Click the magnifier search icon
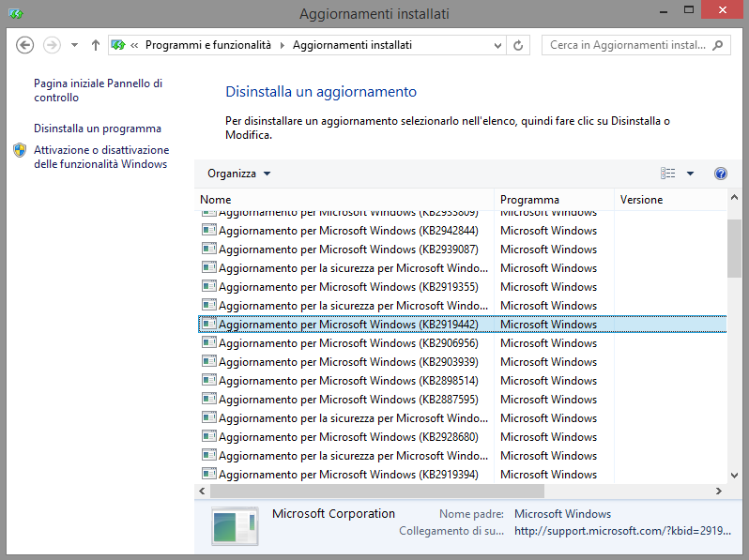749x560 pixels. [x=717, y=45]
